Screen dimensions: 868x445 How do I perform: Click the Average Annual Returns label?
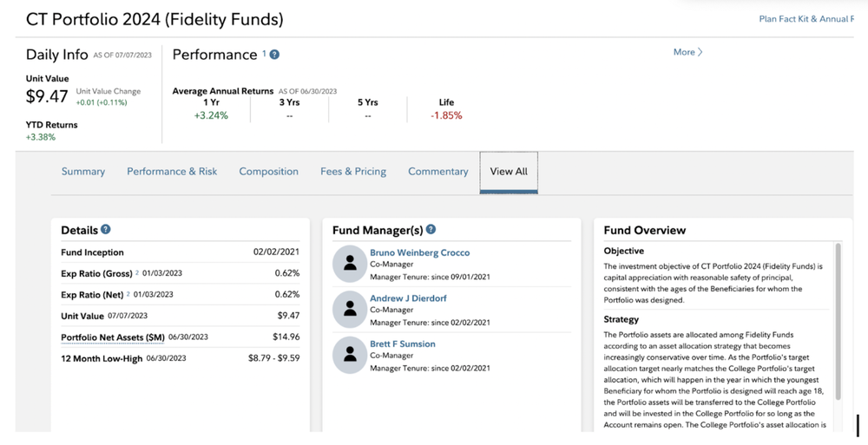point(223,91)
